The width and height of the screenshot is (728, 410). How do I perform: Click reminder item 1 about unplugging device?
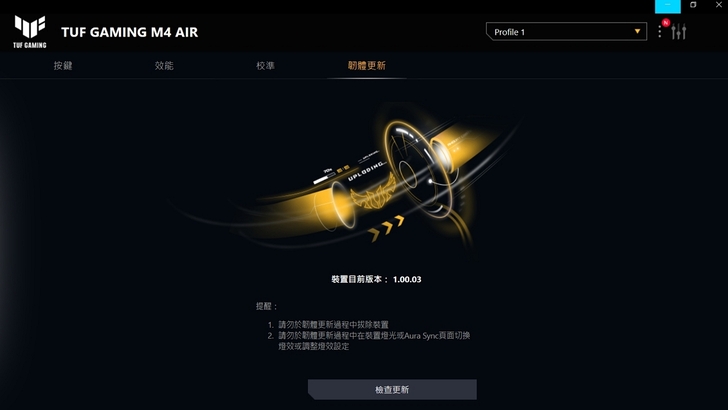pos(328,325)
